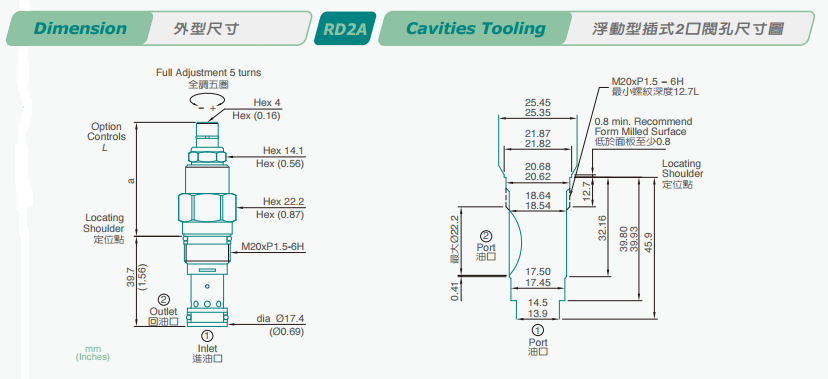
Task: Click the Full Adjustment 5 turns text
Action: (209, 72)
